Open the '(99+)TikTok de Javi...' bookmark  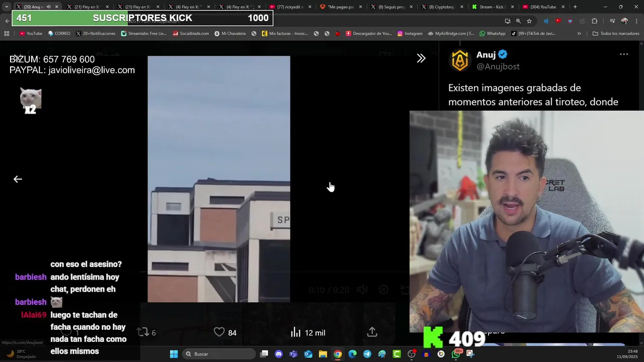pos(533,34)
